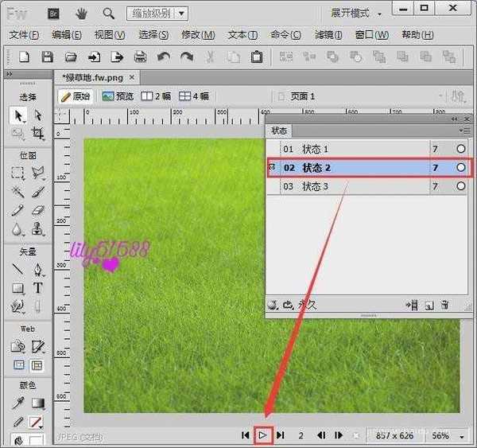Viewport: 477px width, 448px height.
Task: Open the 缩放级别 zoom level dropdown
Action: [x=157, y=14]
